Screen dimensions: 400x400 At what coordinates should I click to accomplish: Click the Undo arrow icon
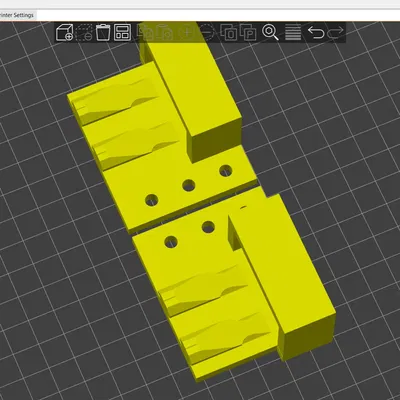(x=315, y=32)
